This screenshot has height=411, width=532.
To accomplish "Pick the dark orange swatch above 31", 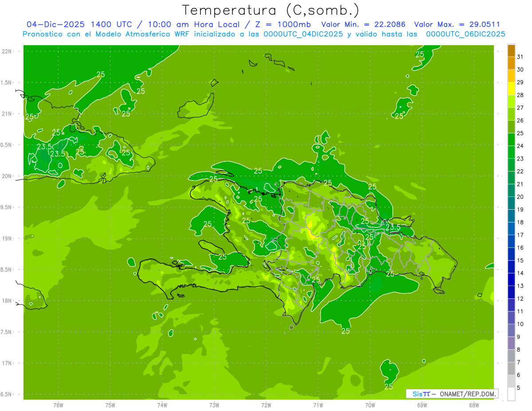I will (511, 51).
